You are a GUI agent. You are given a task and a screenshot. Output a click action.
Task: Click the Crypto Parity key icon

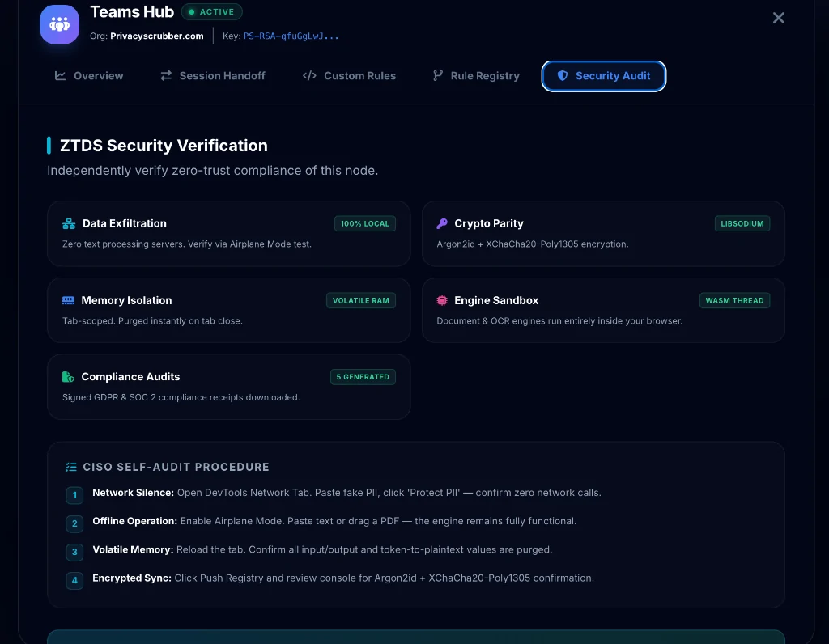coord(442,223)
